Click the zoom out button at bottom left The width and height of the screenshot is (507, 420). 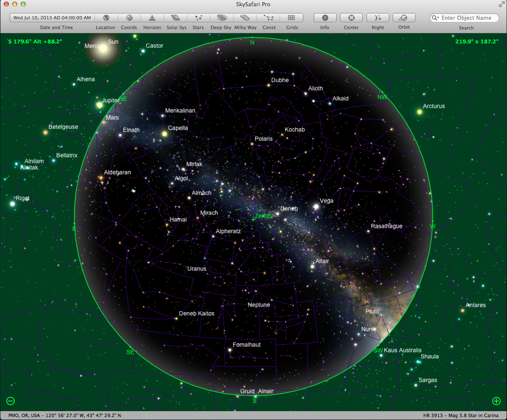click(11, 401)
